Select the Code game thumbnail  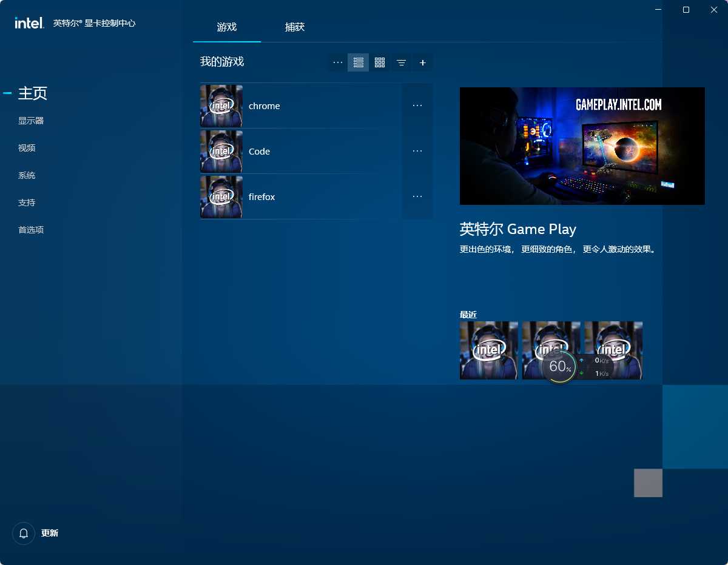point(221,152)
